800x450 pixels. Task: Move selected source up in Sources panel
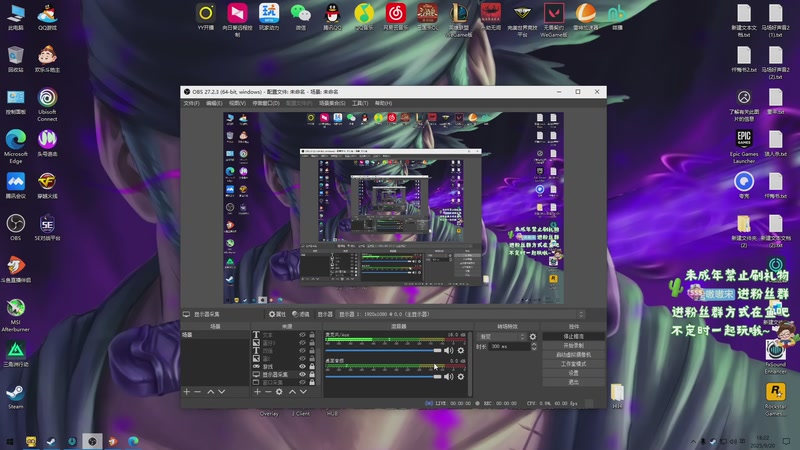point(292,392)
